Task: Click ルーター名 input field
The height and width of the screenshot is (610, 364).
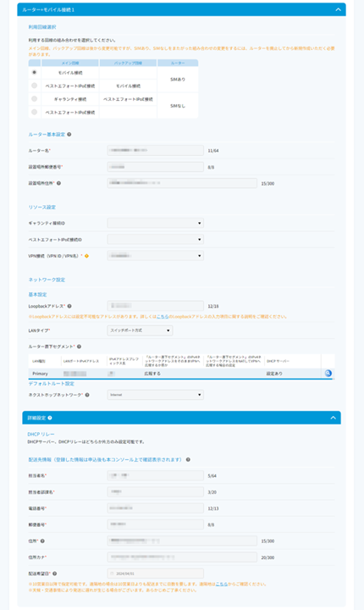Action: pos(155,151)
